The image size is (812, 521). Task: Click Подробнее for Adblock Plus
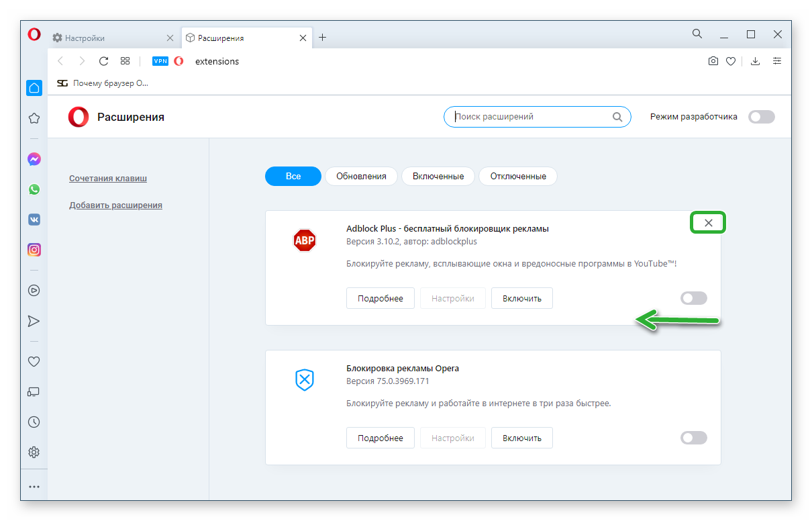[380, 298]
